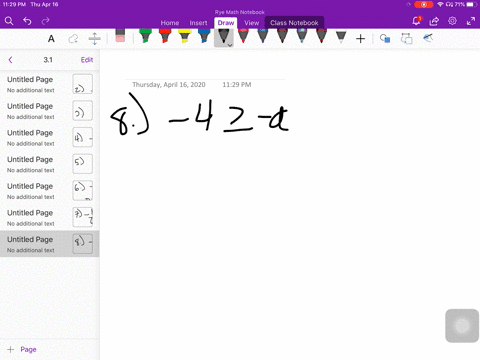
Task: Select the pink Eraser tool
Action: [x=120, y=36]
